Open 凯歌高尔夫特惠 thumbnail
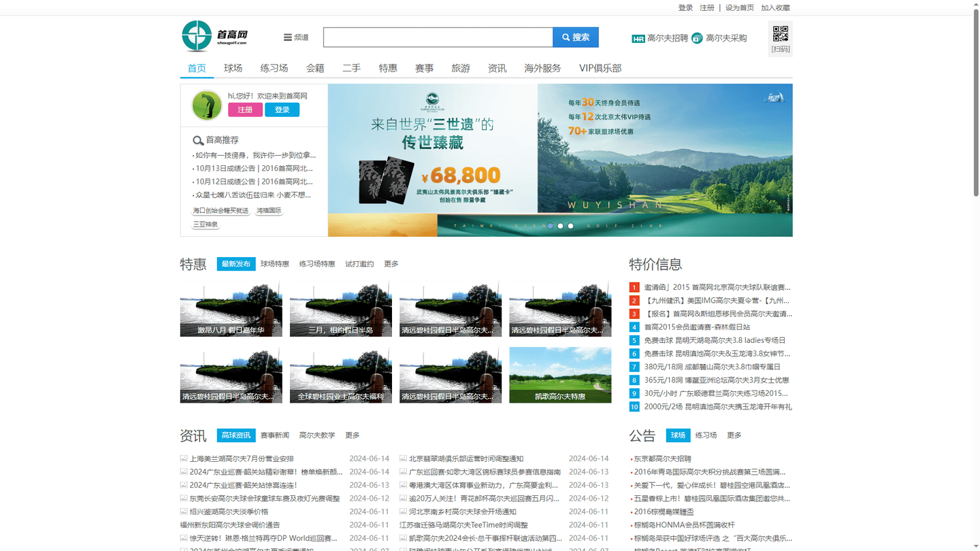Image resolution: width=980 pixels, height=551 pixels. [560, 375]
